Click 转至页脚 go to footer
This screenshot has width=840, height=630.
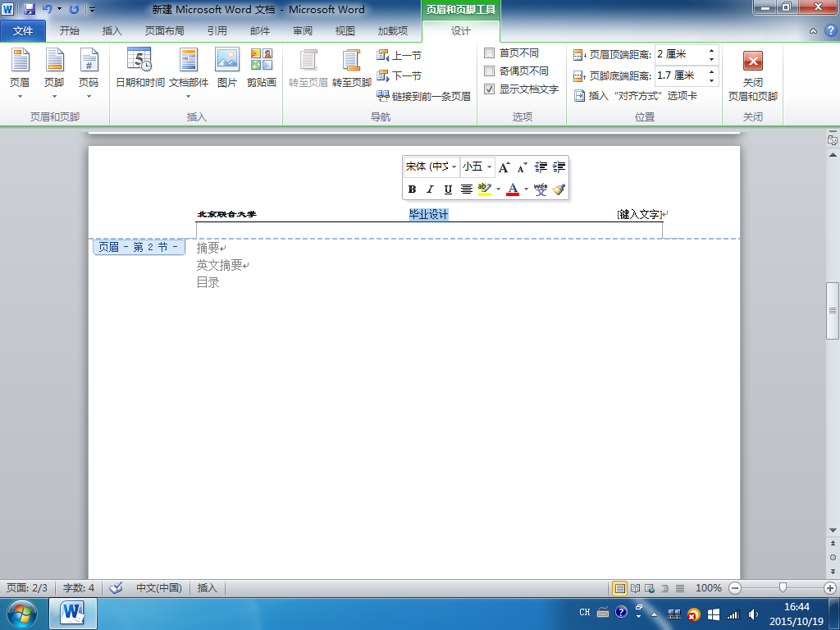(x=351, y=67)
